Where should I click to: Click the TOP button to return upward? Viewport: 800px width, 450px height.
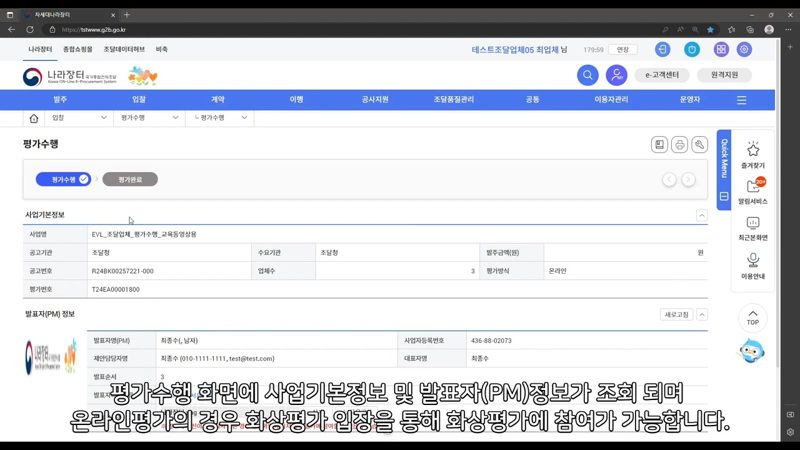[753, 317]
